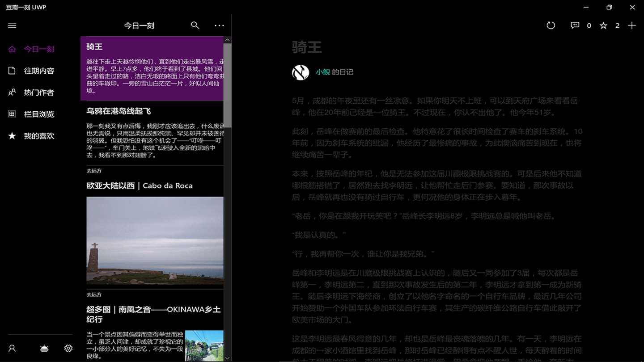
Task: Select 往期内容 in sidebar
Action: pyautogui.click(x=39, y=71)
